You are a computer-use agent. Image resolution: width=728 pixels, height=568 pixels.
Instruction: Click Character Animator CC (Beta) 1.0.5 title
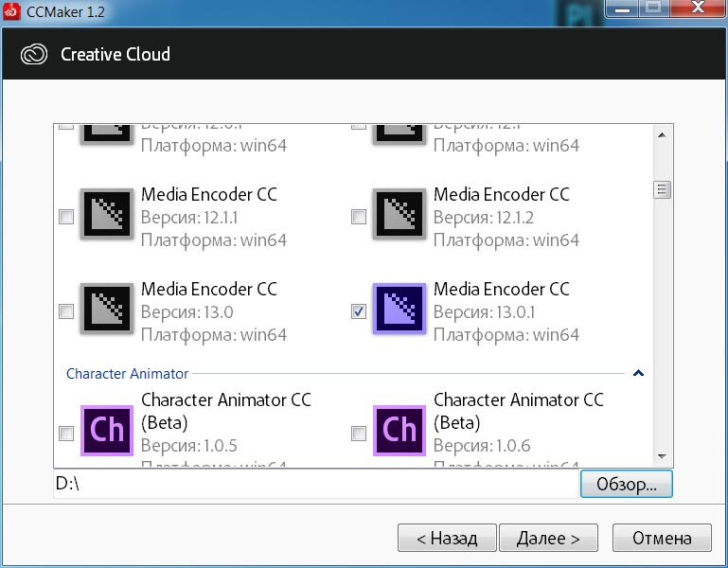225,411
